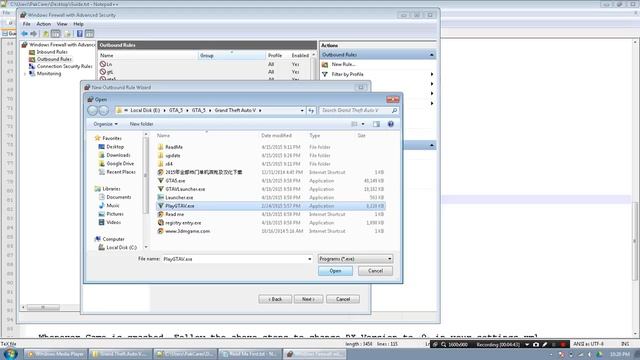
Task: Click the Search Grand Theft Auto V box
Action: [x=355, y=110]
